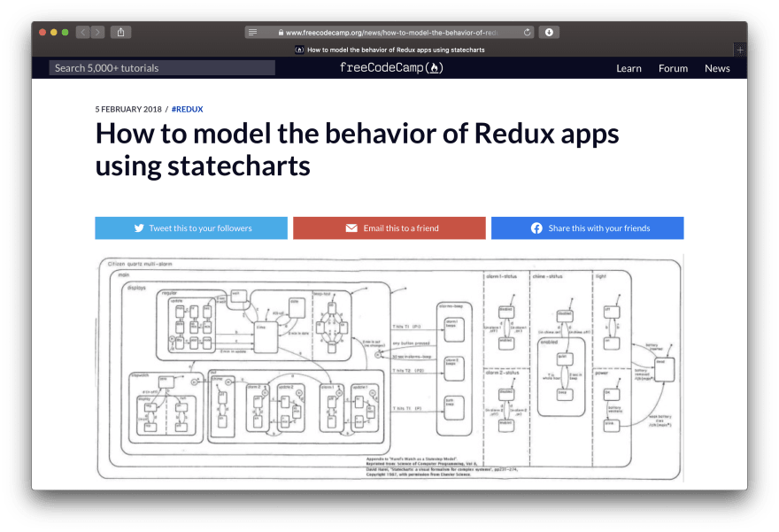The image size is (779, 532).
Task: Click the Search 5,000+ tutorials field
Action: pyautogui.click(x=162, y=68)
